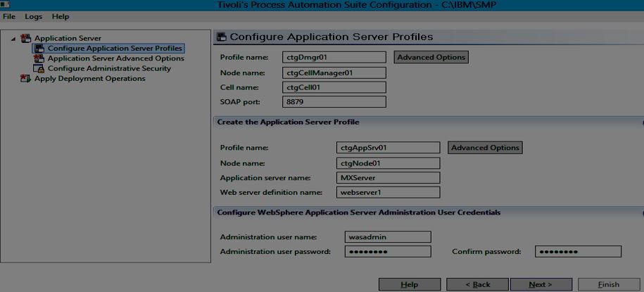This screenshot has width=644, height=292.
Task: Open the File menu
Action: pos(9,17)
